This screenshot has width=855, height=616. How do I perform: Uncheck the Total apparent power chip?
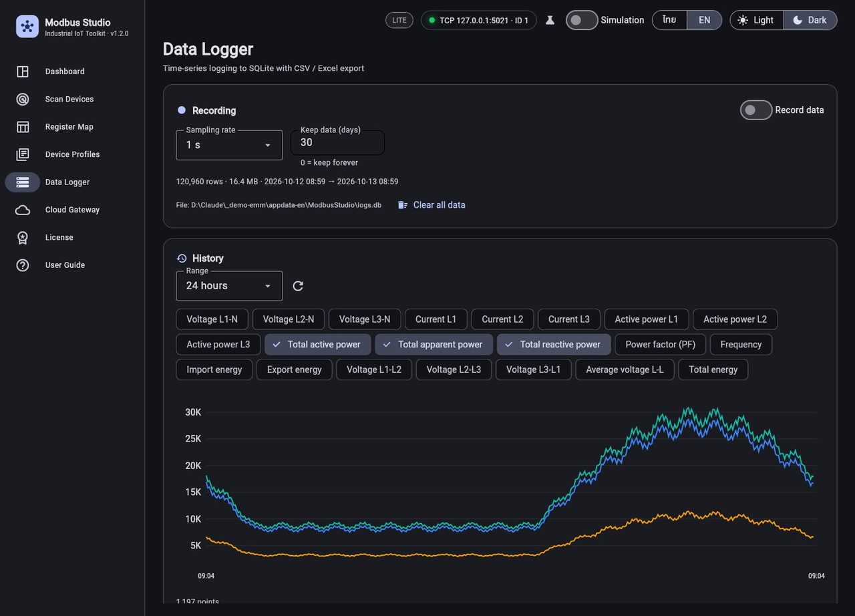(434, 345)
